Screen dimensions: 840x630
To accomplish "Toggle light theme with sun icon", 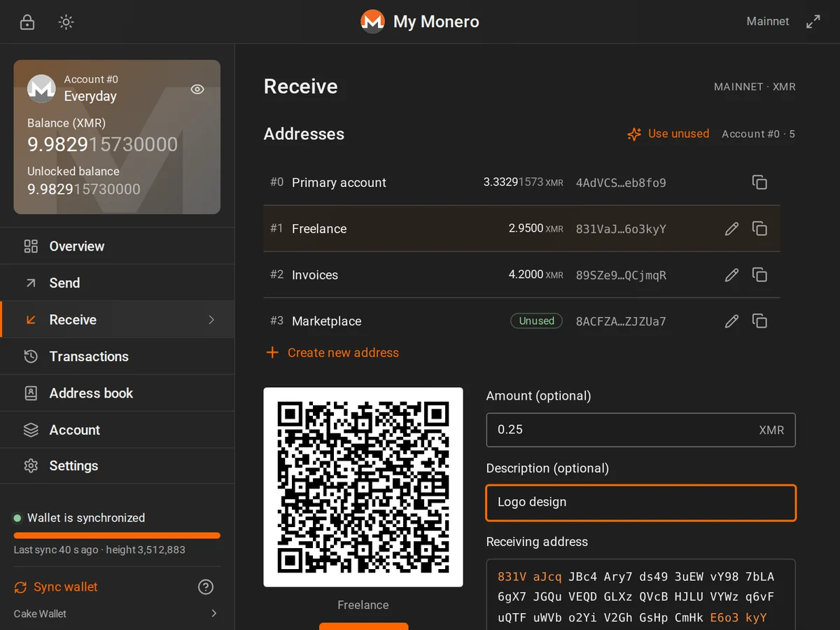I will 66,22.
